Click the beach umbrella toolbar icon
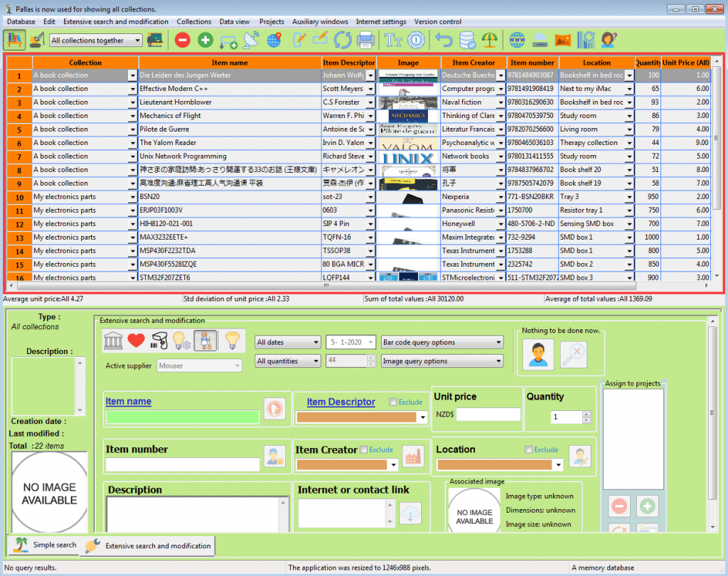728x576 pixels. pos(490,40)
